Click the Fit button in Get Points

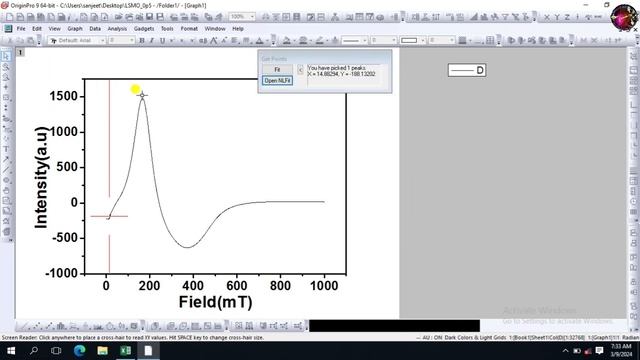tap(277, 69)
